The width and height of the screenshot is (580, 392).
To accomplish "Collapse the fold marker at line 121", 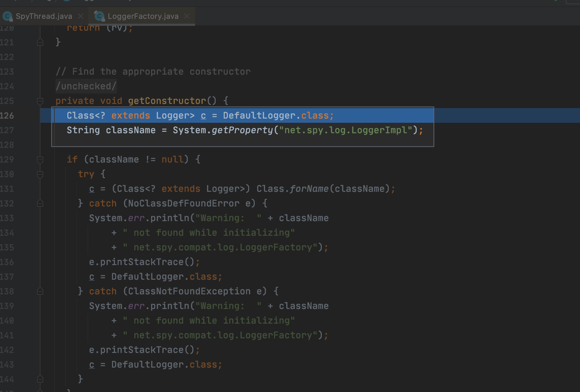I will (40, 42).
